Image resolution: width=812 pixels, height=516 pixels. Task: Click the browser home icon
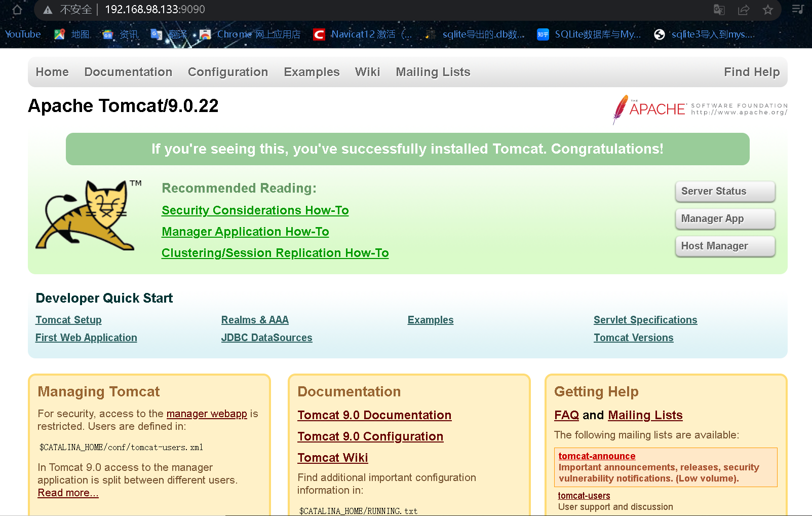(x=17, y=10)
